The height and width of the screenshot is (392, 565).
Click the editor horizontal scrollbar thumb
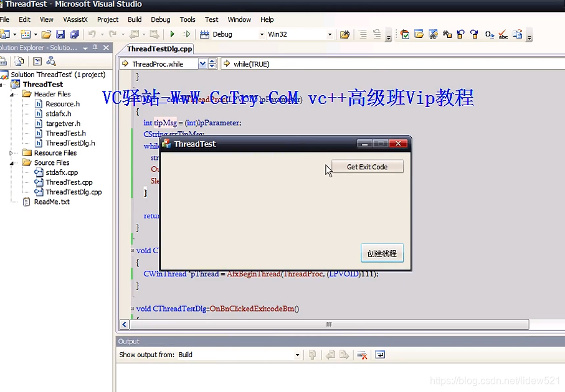pyautogui.click(x=329, y=324)
